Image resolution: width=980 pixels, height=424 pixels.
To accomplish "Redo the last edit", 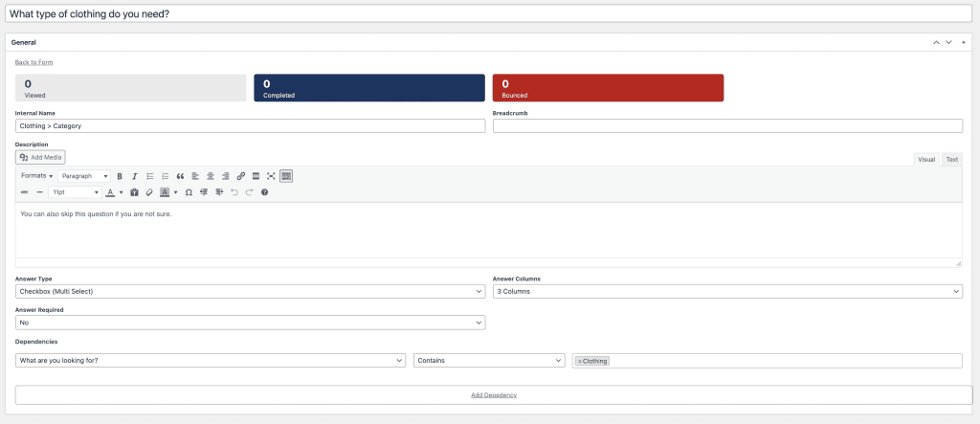I will [x=250, y=192].
